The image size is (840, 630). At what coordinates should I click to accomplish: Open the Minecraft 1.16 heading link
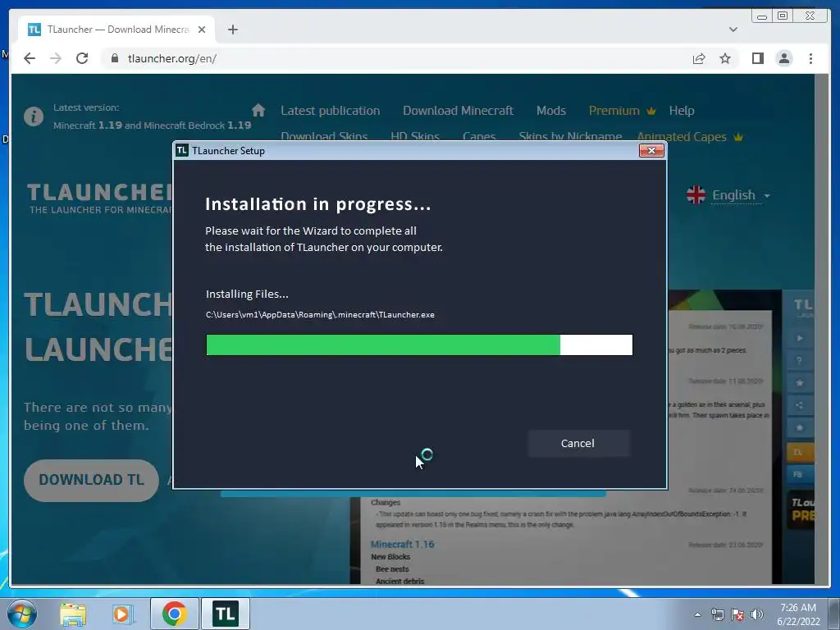(402, 545)
